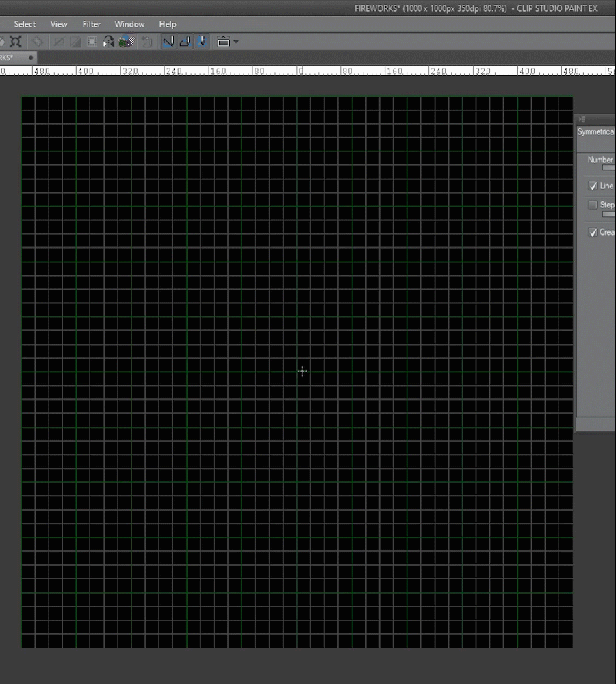Click the center crosshair on canvas
Viewport: 616px width, 684px height.
coord(303,371)
